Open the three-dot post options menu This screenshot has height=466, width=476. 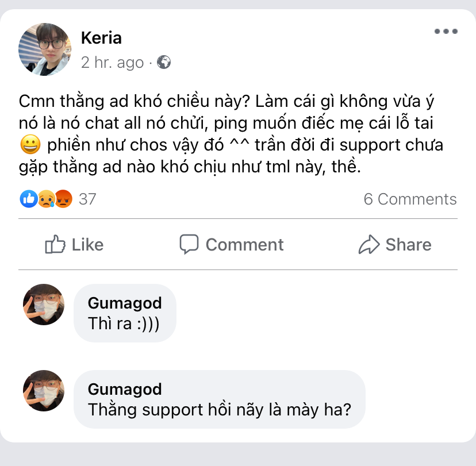(x=446, y=32)
